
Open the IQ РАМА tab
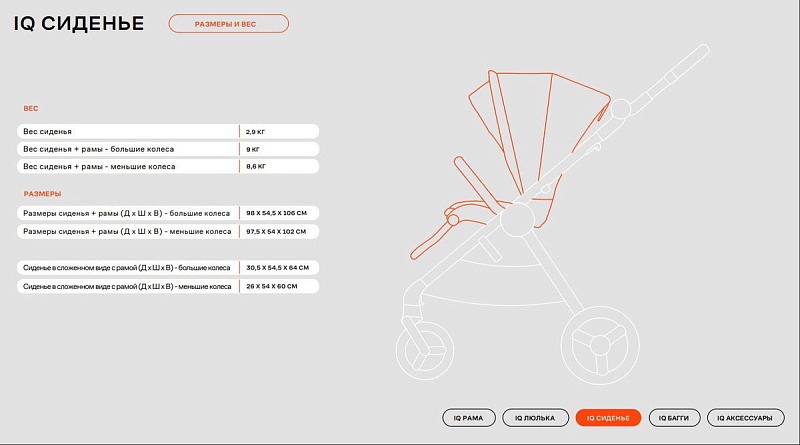coord(469,418)
